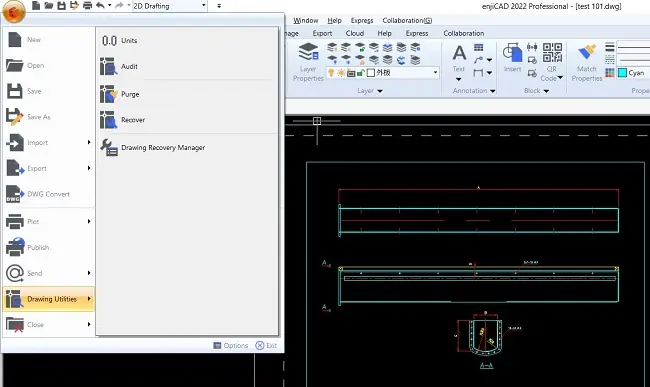Open the Express menu in menu bar
The width and height of the screenshot is (650, 387).
coord(361,20)
